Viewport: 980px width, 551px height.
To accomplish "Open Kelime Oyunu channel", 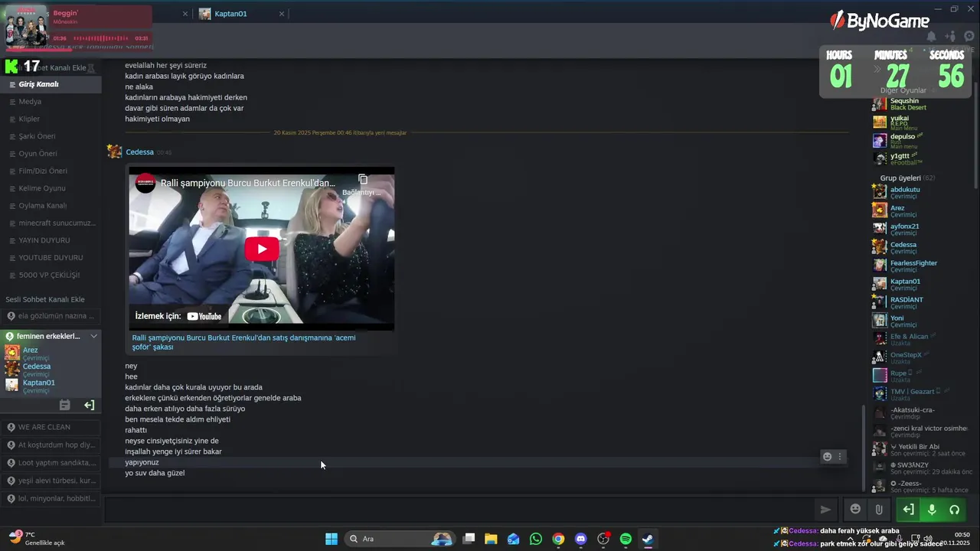I will (51, 188).
